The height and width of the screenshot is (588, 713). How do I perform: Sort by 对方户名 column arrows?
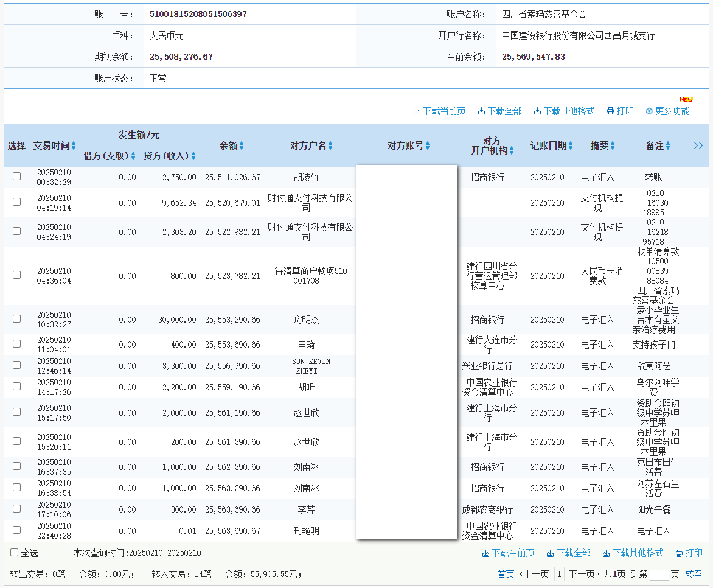330,145
